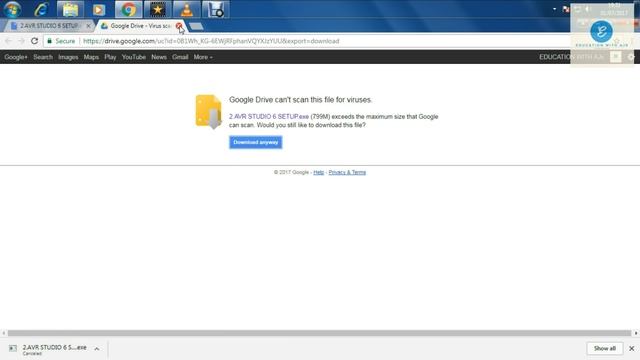Open Google+ in the black bar
The image size is (640, 360).
16,57
